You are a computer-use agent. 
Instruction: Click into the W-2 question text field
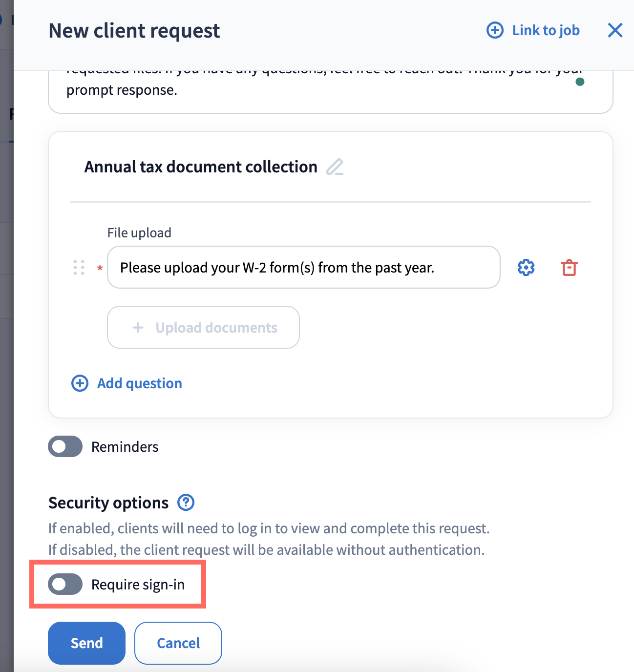pyautogui.click(x=303, y=268)
